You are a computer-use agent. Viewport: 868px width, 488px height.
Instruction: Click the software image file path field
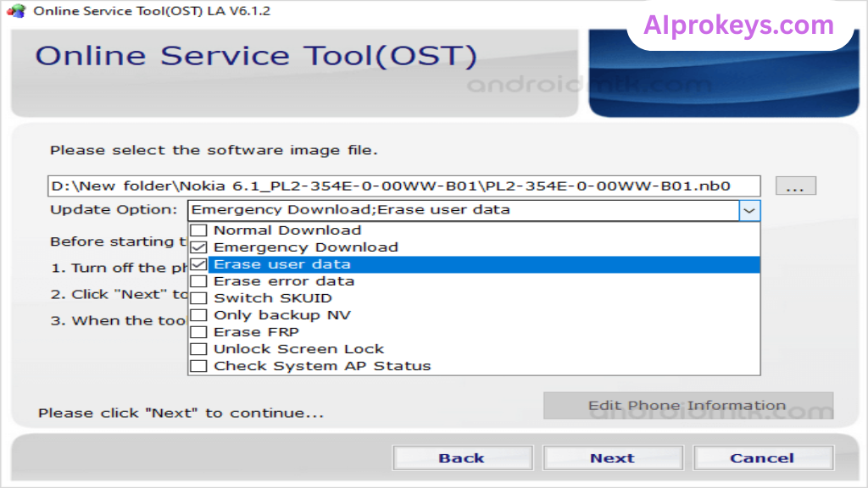pyautogui.click(x=404, y=186)
